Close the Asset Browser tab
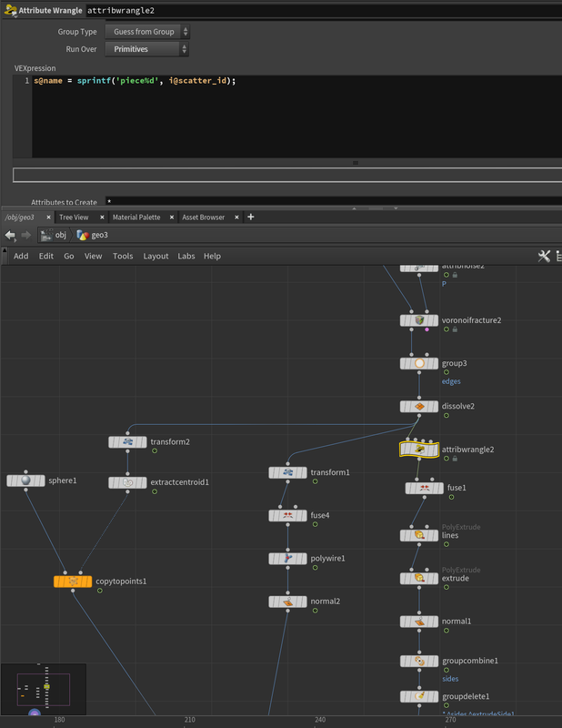 click(x=236, y=217)
